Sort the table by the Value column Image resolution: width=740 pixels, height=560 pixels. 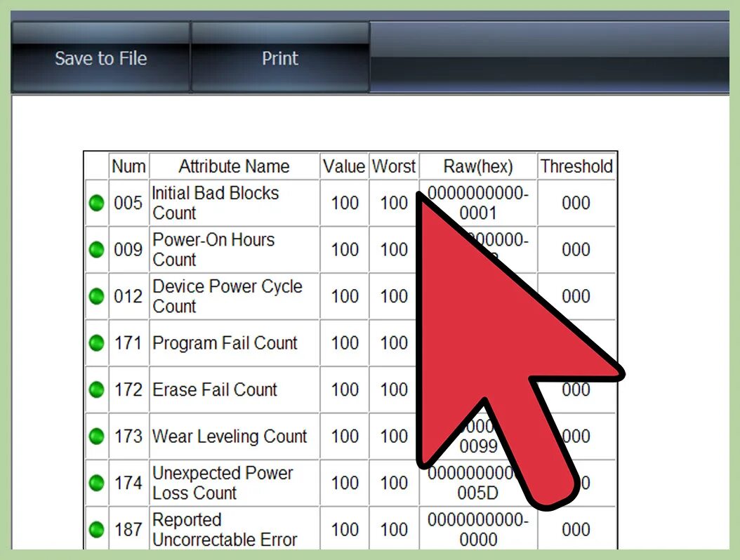pos(343,166)
